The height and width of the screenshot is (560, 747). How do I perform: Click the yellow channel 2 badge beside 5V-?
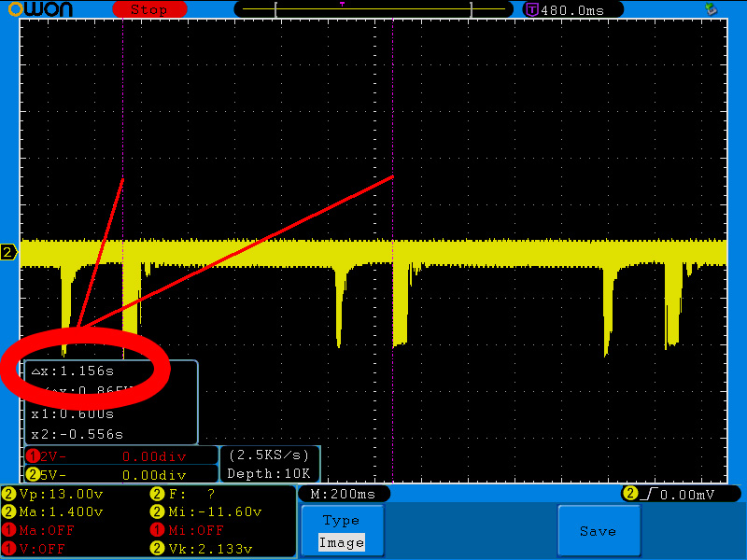pos(33,474)
